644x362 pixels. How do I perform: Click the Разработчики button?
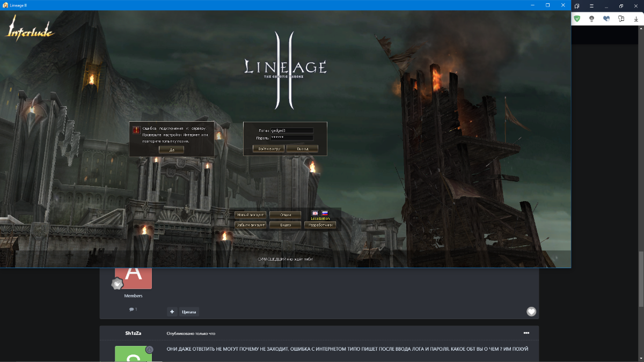pos(320,225)
